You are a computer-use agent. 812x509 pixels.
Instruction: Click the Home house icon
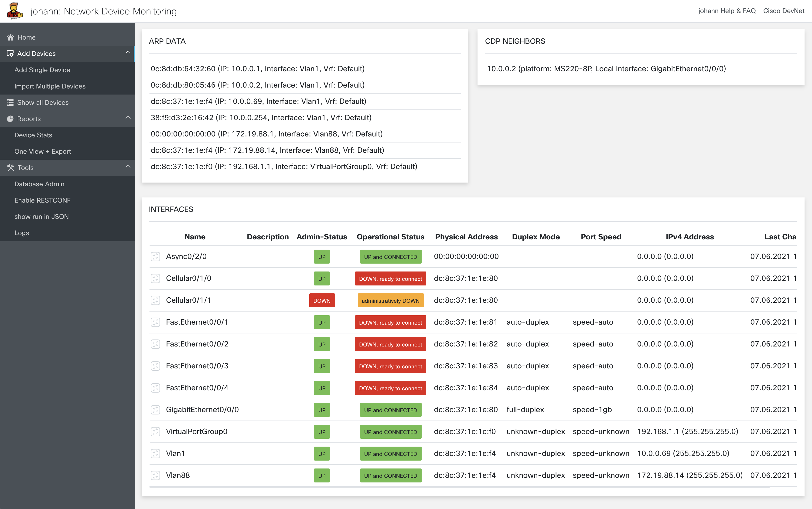click(x=10, y=37)
